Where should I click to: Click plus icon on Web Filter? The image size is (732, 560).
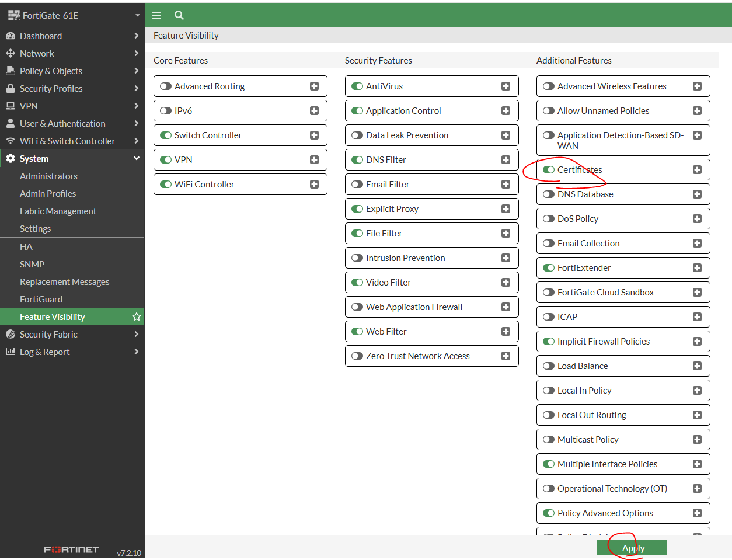(x=506, y=331)
